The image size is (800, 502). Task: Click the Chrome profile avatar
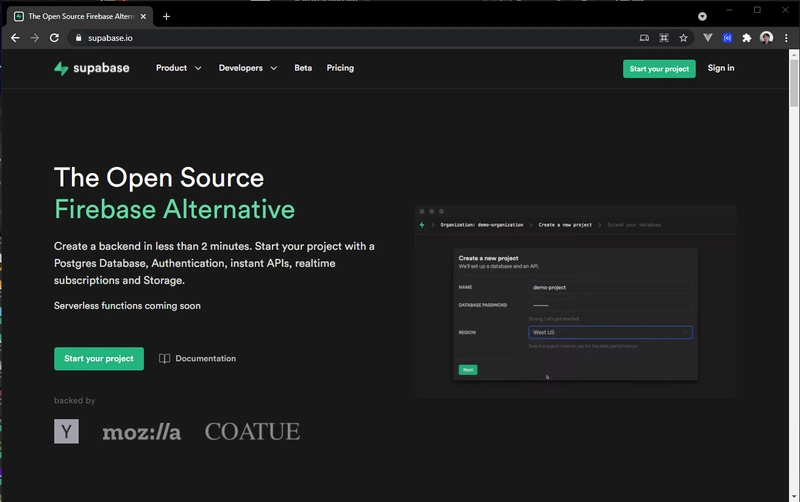pos(766,38)
